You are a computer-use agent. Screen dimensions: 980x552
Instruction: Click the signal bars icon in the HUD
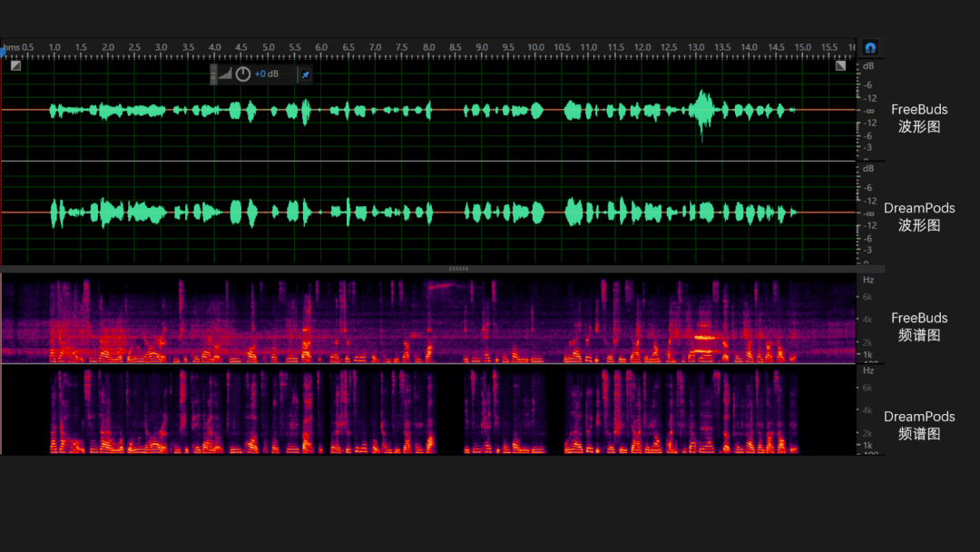225,74
